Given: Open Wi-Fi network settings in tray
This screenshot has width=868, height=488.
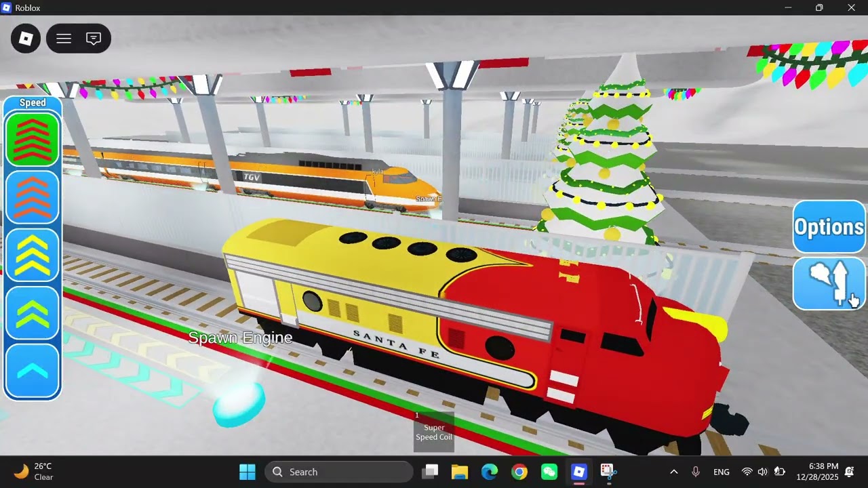Looking at the screenshot, I should 747,472.
